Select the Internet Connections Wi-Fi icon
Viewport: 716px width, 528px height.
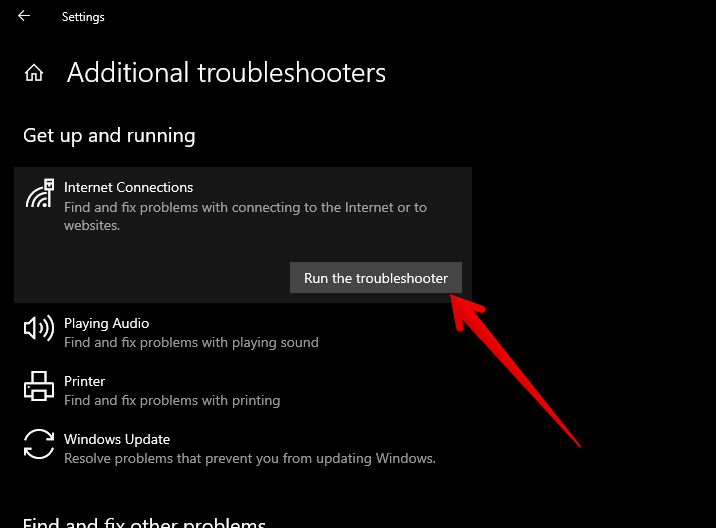pyautogui.click(x=40, y=193)
